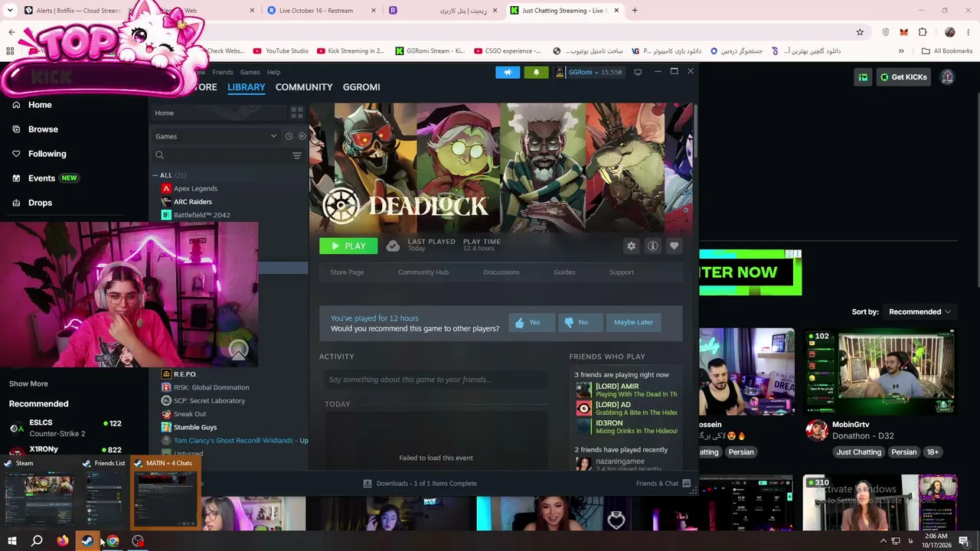Screen dimensions: 980x551
Task: Click the Deadlock cloud sync status icon
Action: [x=393, y=246]
